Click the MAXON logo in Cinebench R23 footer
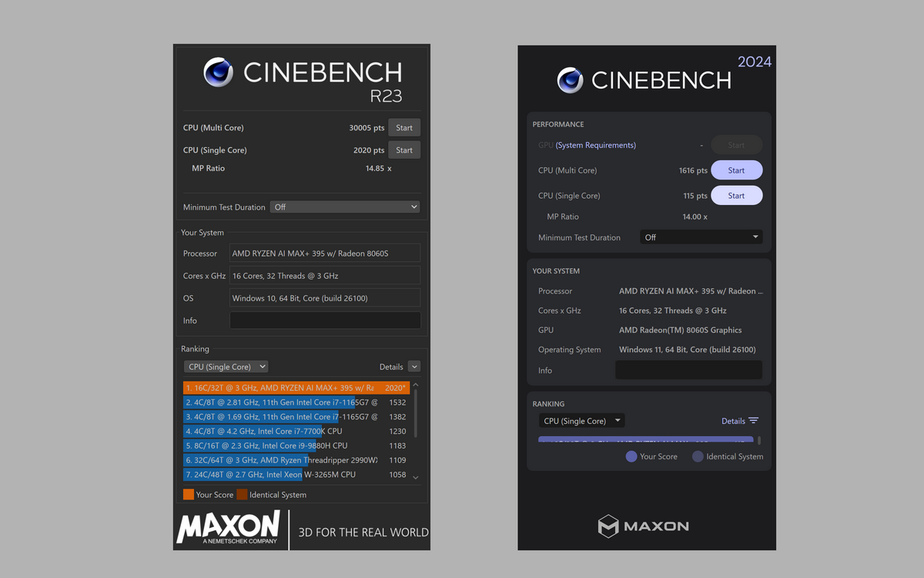 228,529
